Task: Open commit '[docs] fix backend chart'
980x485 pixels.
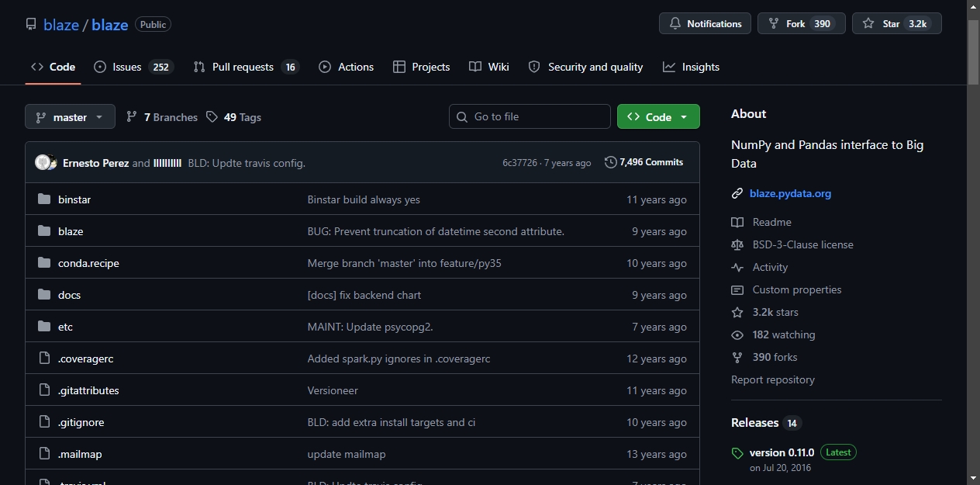Action: 364,295
